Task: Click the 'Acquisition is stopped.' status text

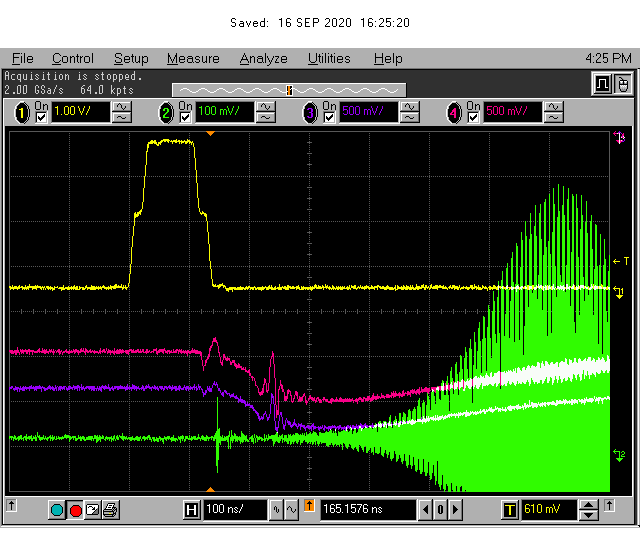Action: 73,76
